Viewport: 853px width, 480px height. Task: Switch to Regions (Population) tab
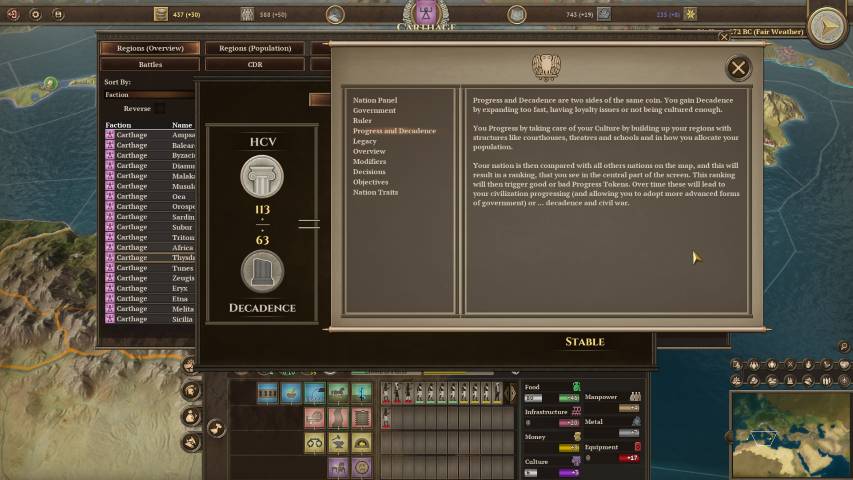coord(255,48)
